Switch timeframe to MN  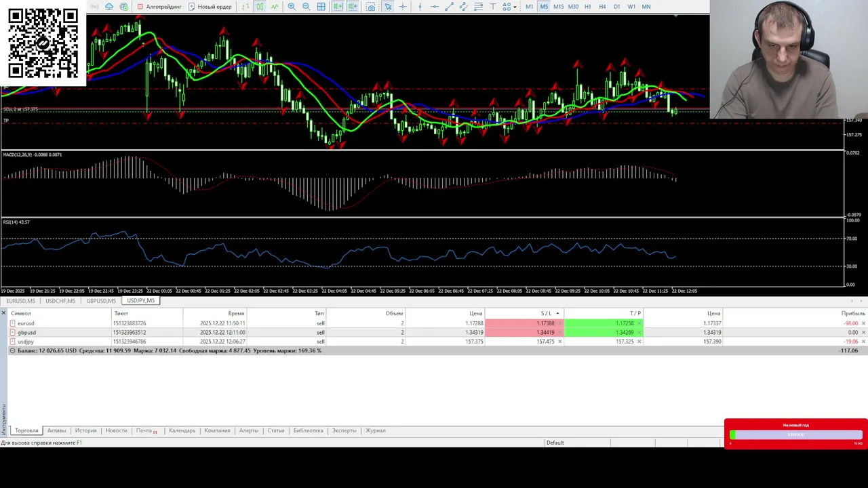click(x=646, y=7)
